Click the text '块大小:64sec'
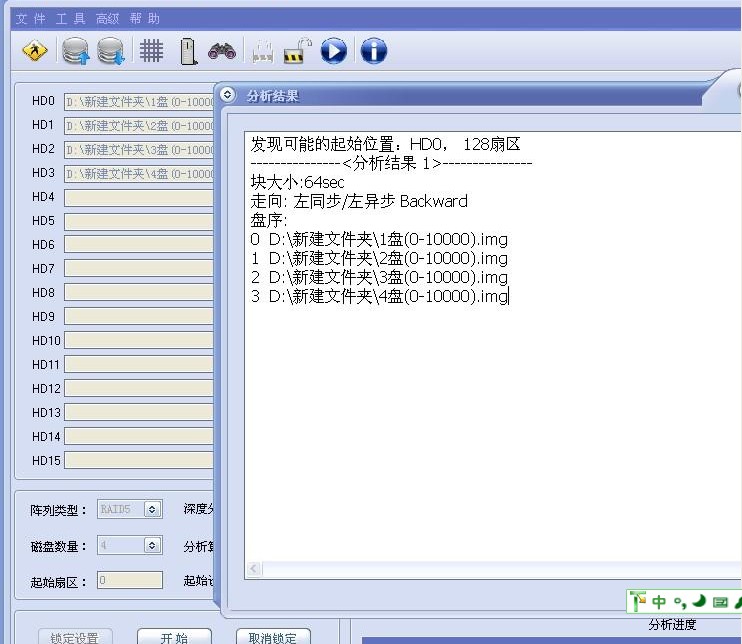The height and width of the screenshot is (644, 742). click(297, 182)
